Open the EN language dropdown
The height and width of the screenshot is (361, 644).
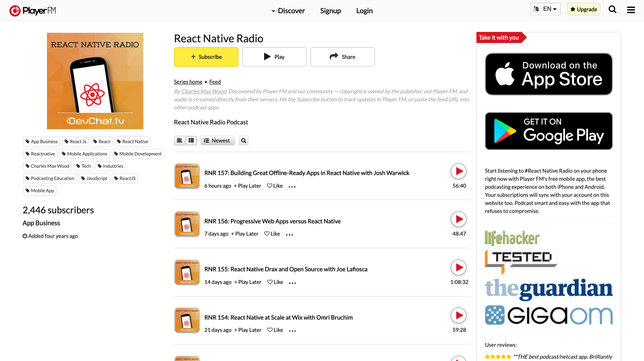click(x=545, y=9)
